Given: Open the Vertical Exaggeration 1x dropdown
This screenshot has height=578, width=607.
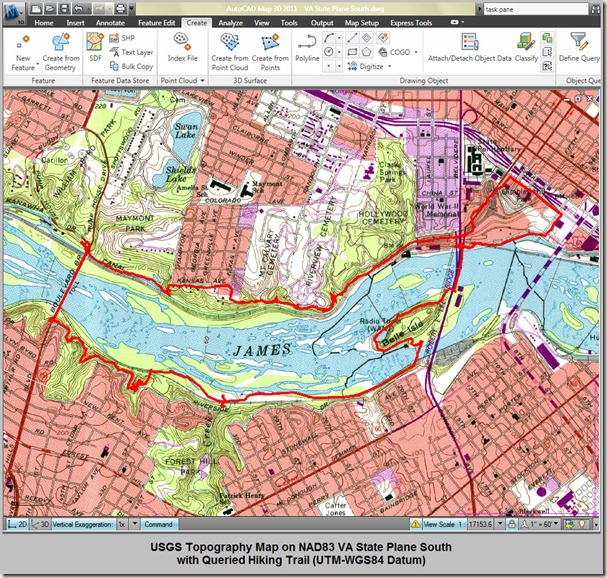Looking at the screenshot, I should pos(134,525).
